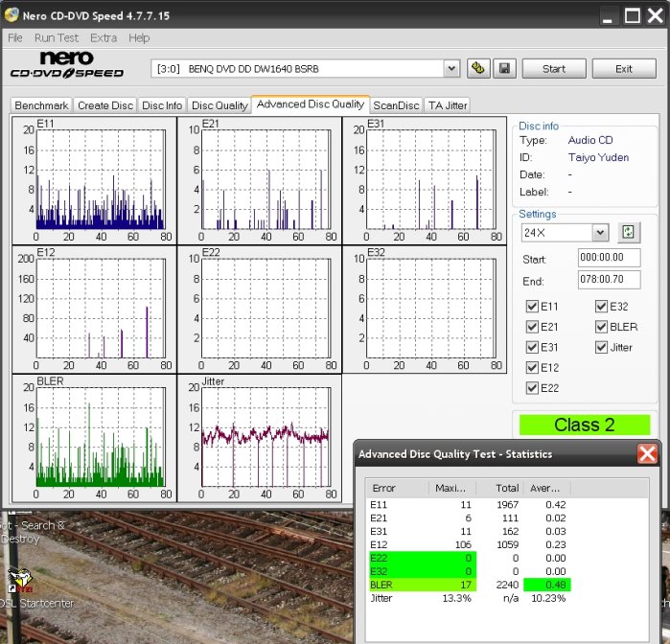Maximize the Nero CD-DVD Speed window
Image resolution: width=670 pixels, height=644 pixels.
click(632, 16)
